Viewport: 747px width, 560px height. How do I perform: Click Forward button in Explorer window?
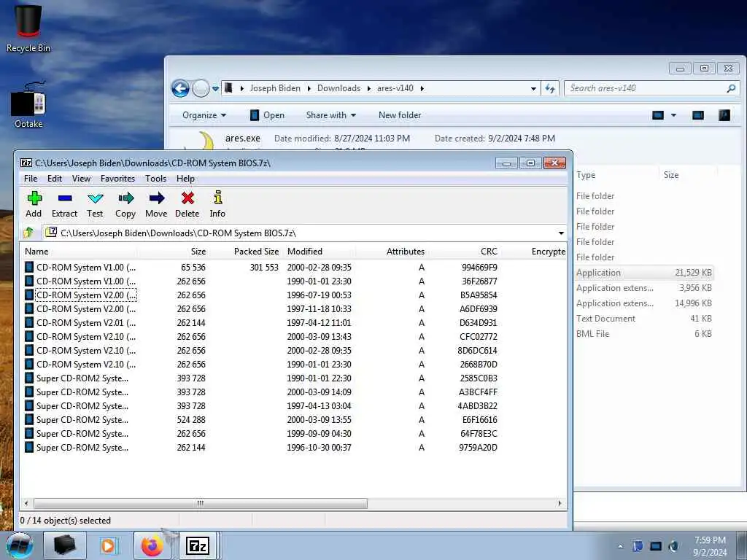pyautogui.click(x=201, y=88)
